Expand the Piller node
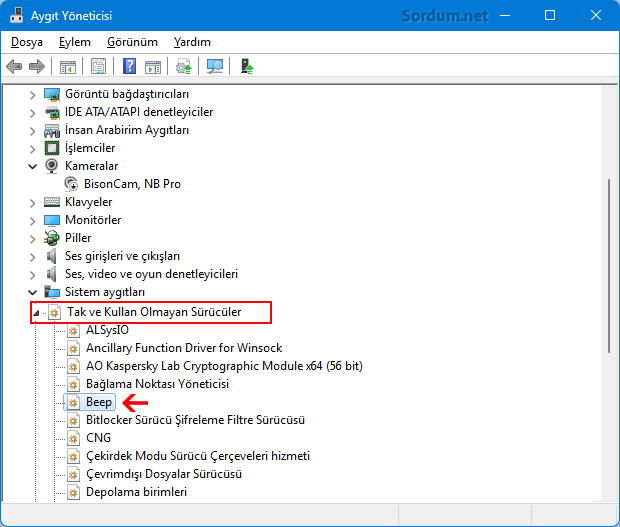The width and height of the screenshot is (620, 527). tap(32, 239)
